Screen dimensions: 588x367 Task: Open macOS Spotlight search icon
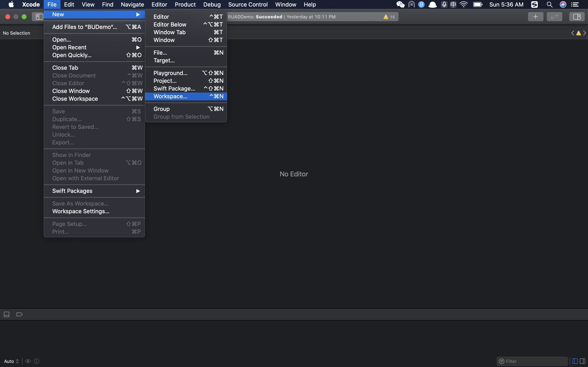549,5
